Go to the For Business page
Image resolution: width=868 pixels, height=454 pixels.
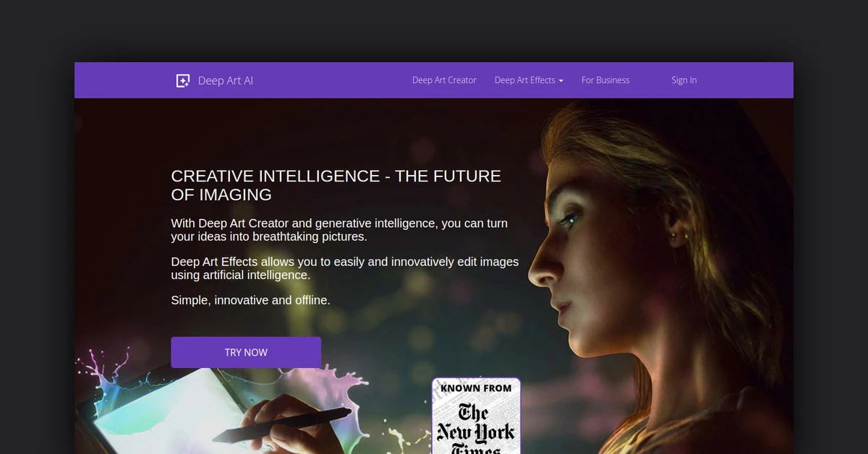pyautogui.click(x=605, y=80)
